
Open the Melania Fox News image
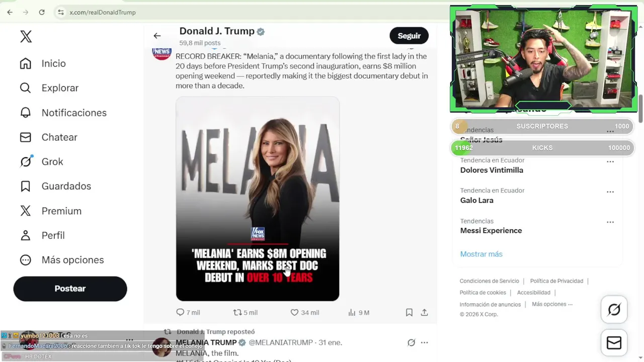(x=258, y=199)
